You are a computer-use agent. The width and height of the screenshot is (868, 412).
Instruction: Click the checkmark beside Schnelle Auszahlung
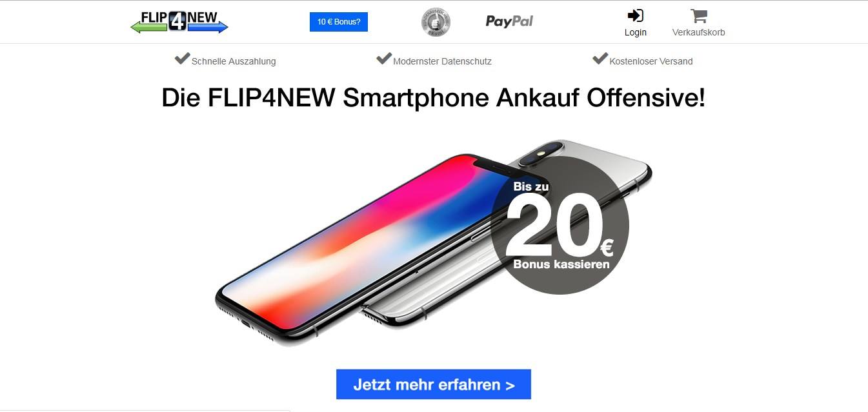coord(182,59)
